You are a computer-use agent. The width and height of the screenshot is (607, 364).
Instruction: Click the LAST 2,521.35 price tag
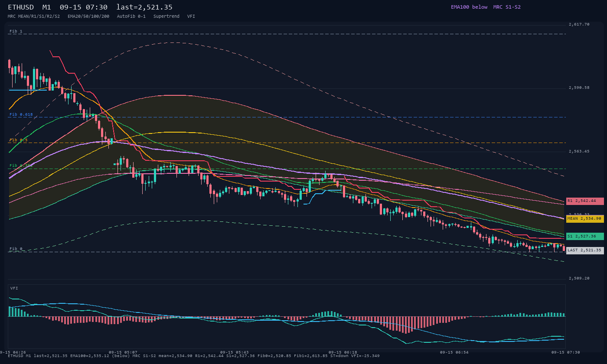tap(585, 250)
